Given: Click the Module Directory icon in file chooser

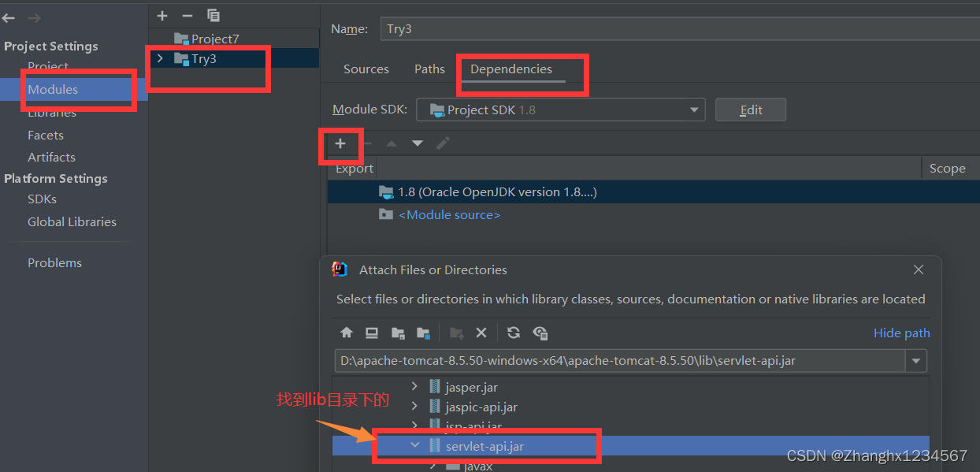Looking at the screenshot, I should click(423, 333).
